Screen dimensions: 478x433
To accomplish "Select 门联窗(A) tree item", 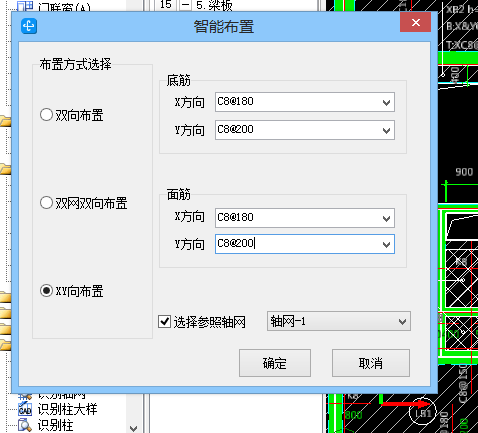I will pos(64,7).
